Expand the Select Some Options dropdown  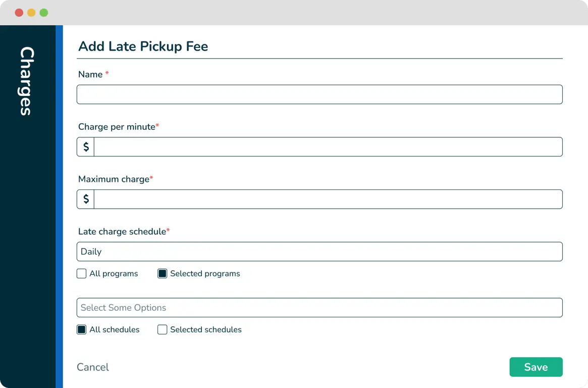pyautogui.click(x=319, y=308)
